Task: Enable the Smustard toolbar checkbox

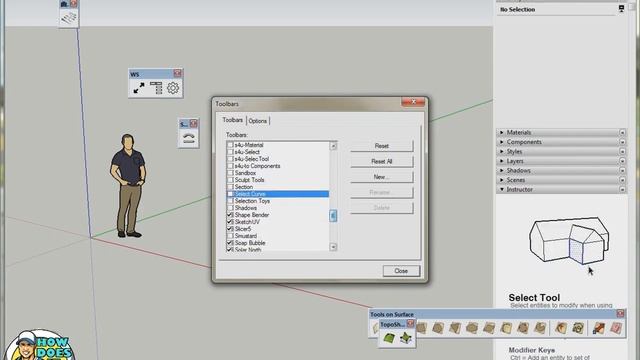Action: 230,236
